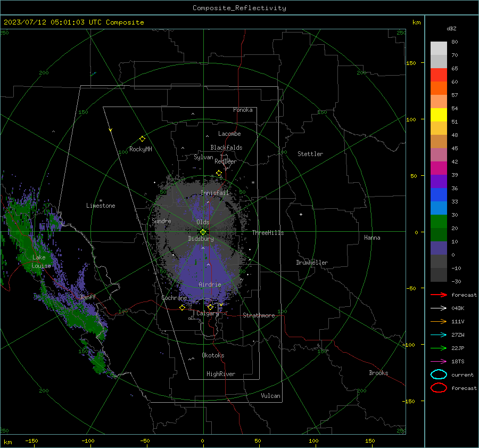Click the RedDeer city label
479x448 pixels.
pos(226,161)
